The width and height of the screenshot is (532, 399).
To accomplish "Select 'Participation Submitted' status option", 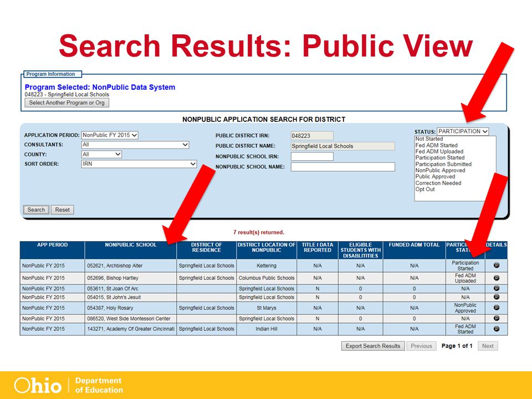I will (443, 164).
